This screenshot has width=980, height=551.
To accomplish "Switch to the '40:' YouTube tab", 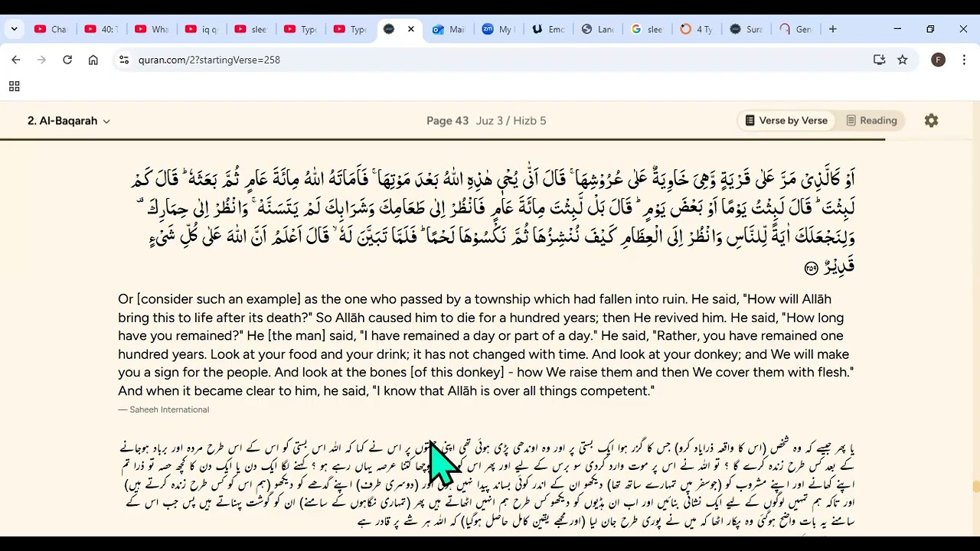I will tap(101, 29).
